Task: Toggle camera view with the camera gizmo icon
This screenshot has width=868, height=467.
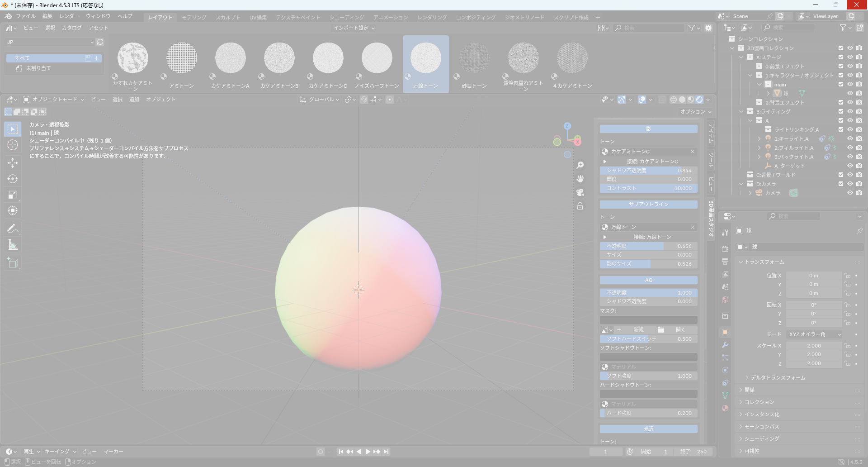Action: click(580, 192)
